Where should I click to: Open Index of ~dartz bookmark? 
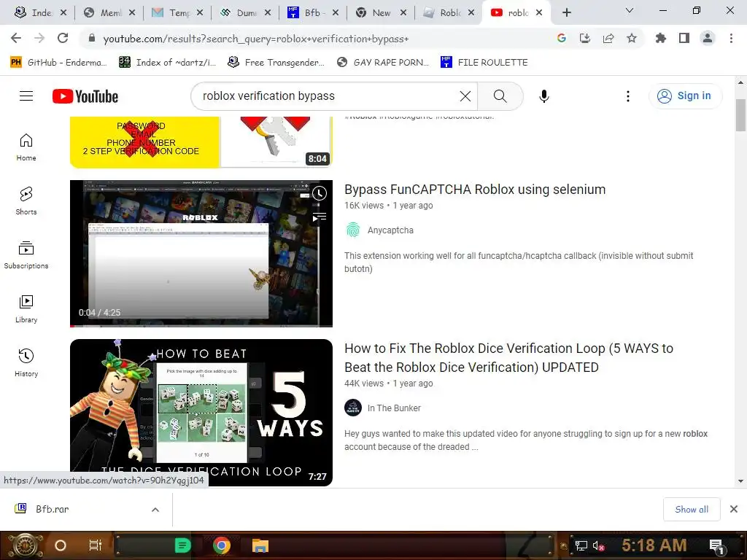[x=167, y=63]
